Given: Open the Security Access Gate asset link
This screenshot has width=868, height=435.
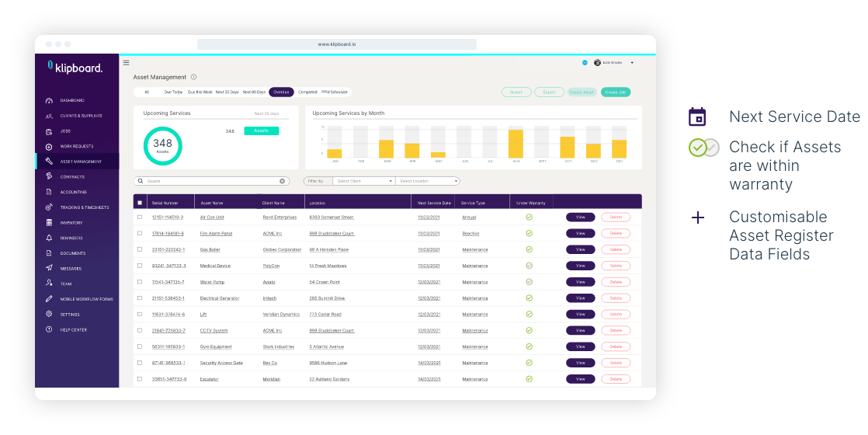Looking at the screenshot, I should coord(221,363).
